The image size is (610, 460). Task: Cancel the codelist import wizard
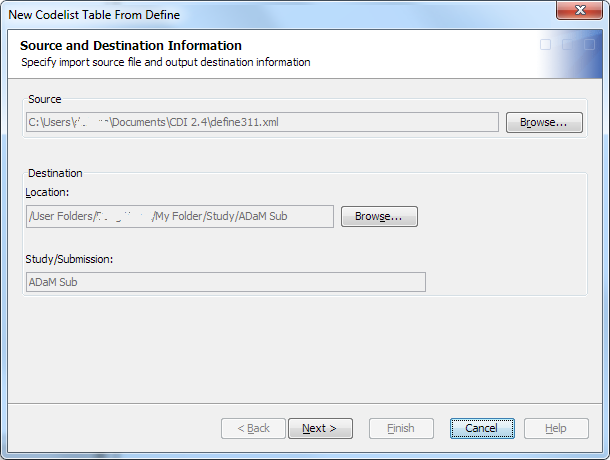tap(481, 428)
